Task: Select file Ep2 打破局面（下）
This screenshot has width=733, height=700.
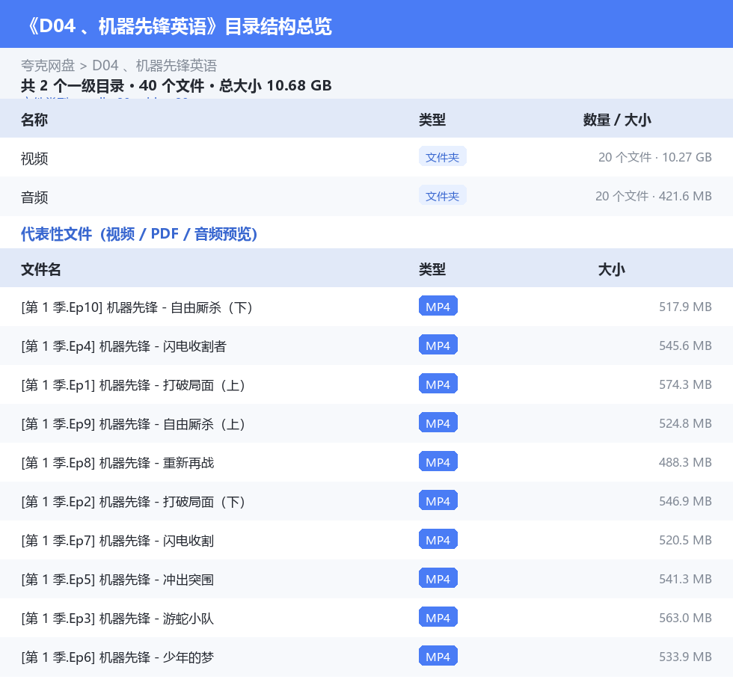Action: click(x=133, y=501)
